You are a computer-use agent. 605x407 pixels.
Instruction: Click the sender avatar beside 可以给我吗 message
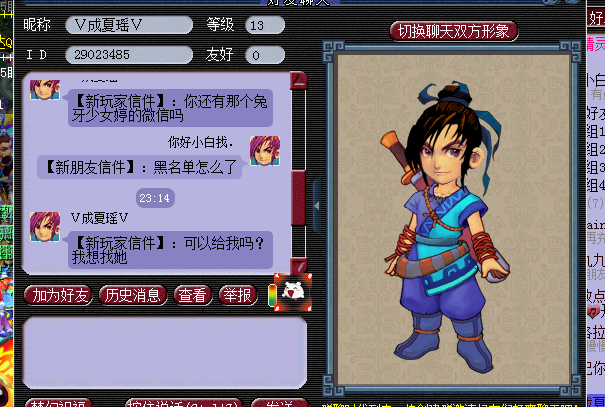click(45, 227)
